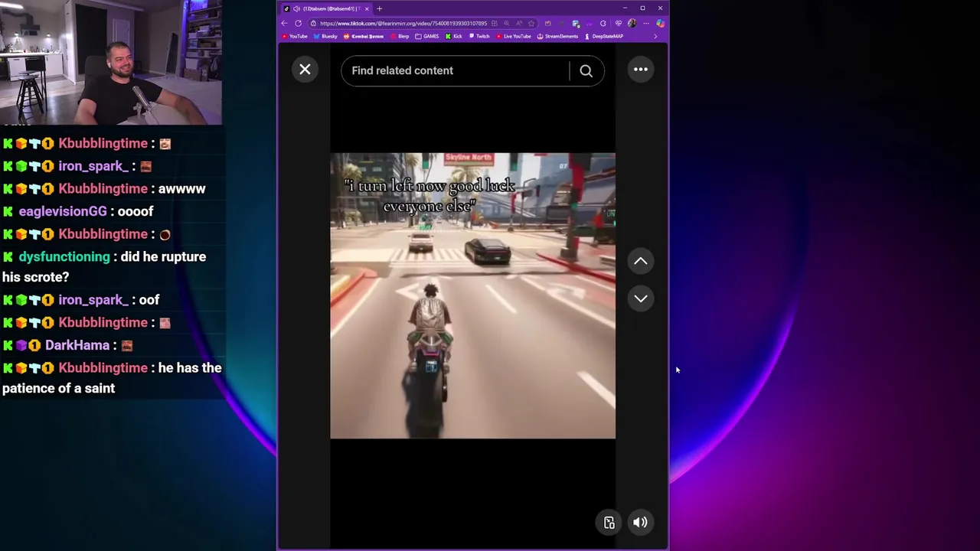Screen dimensions: 980x551
Task: Open the Blerp bookmark
Action: [400, 36]
